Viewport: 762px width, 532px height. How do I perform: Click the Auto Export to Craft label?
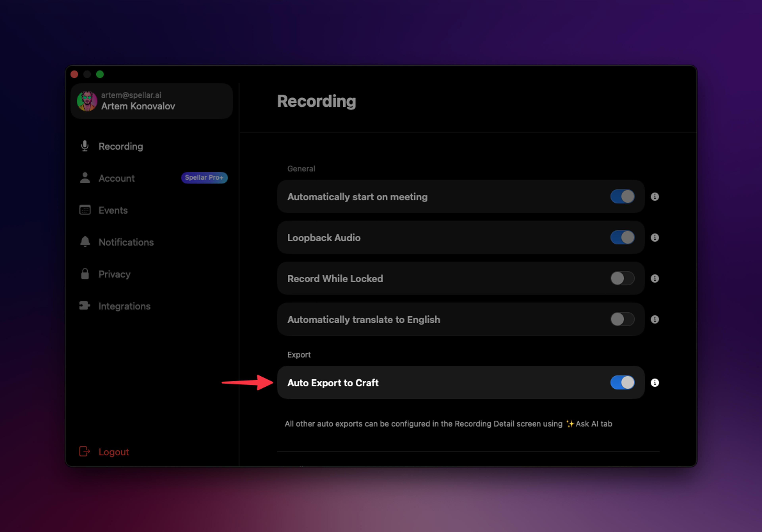click(333, 383)
